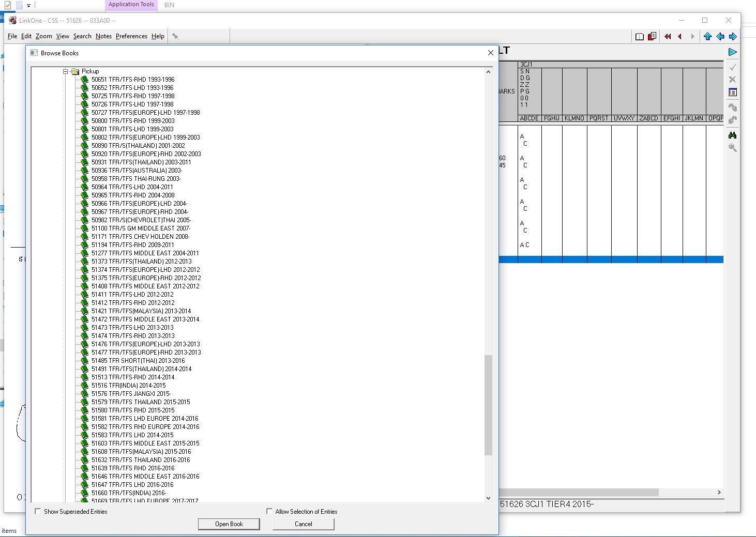Select book 50727 TFR/TFS(EUROPE)-LHD 1997-1998
The height and width of the screenshot is (537, 756).
point(145,113)
